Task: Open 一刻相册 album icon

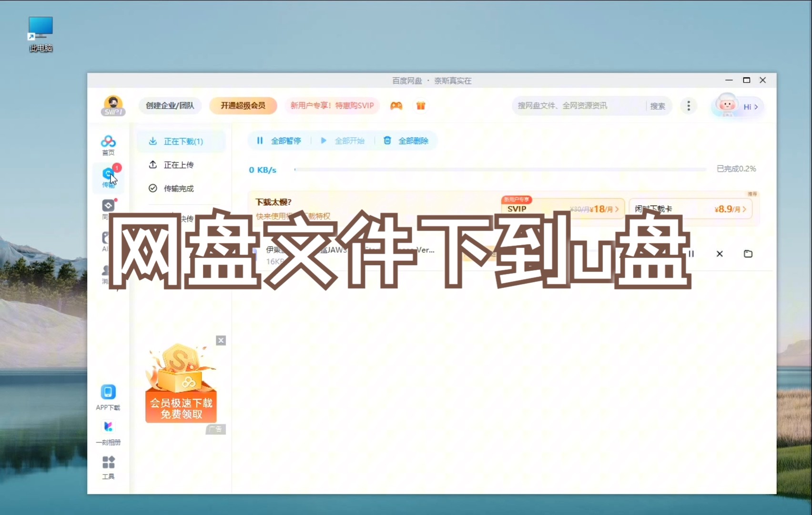Action: [x=108, y=433]
